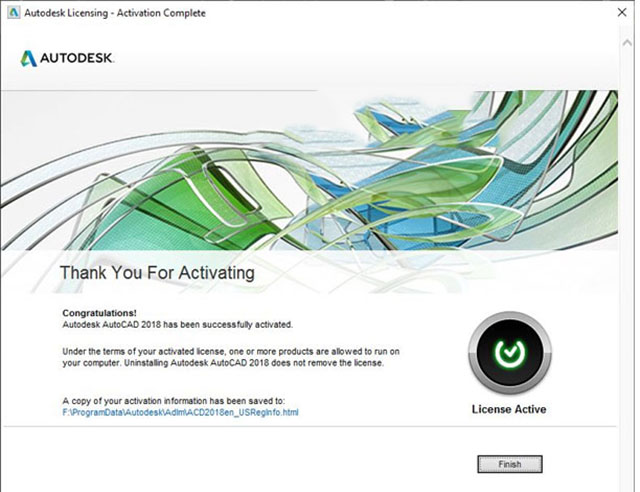Click the activation information saved text
The width and height of the screenshot is (640, 492).
pyautogui.click(x=173, y=400)
